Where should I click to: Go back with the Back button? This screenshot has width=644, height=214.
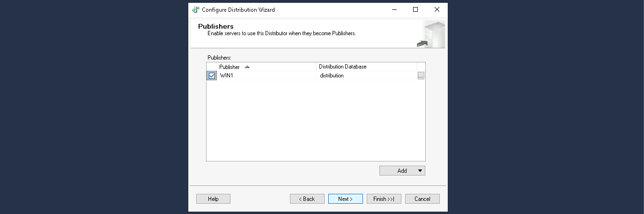(307, 199)
